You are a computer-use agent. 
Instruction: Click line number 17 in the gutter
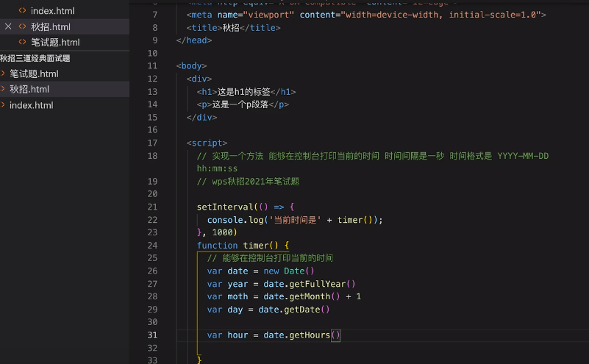[x=152, y=143]
